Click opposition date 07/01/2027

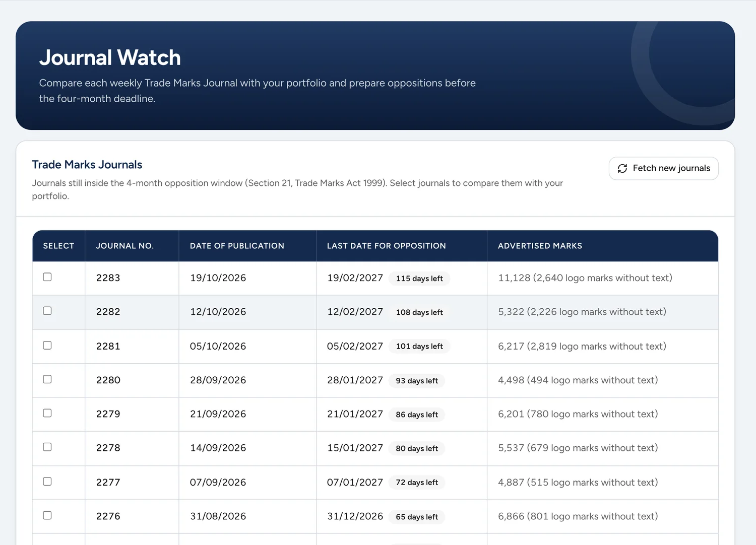point(355,483)
